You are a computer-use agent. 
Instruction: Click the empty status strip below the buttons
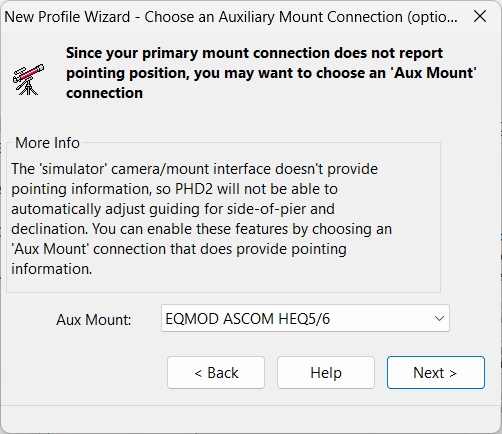pos(251,419)
